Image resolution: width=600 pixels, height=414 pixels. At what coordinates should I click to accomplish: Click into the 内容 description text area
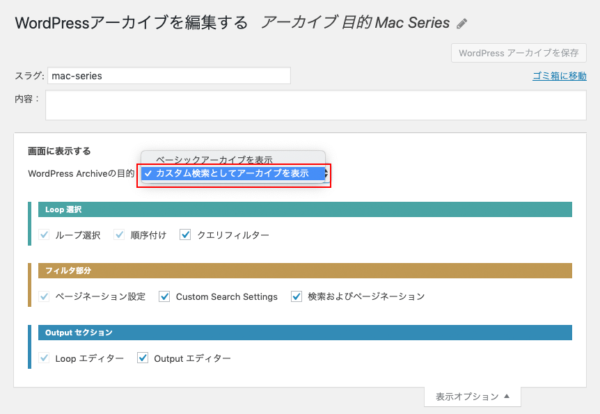tap(316, 105)
